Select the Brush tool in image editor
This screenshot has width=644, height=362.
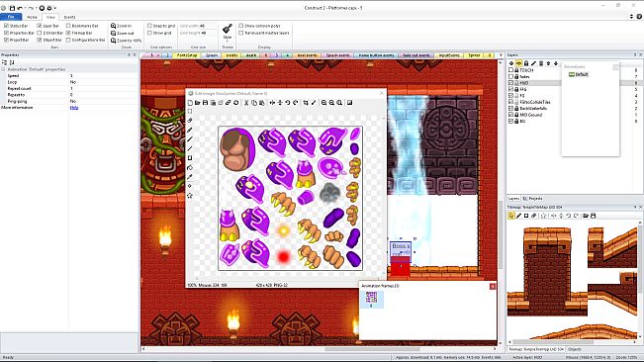(x=190, y=139)
